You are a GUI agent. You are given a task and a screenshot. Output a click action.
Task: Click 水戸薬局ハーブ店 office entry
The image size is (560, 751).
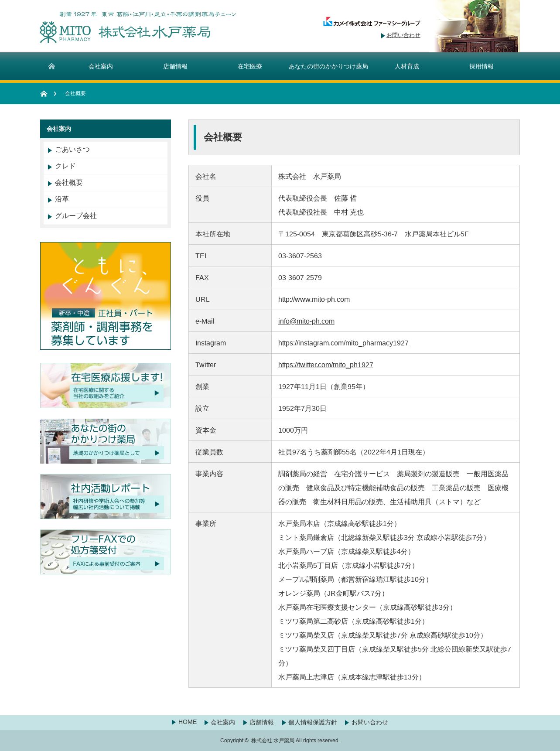346,551
